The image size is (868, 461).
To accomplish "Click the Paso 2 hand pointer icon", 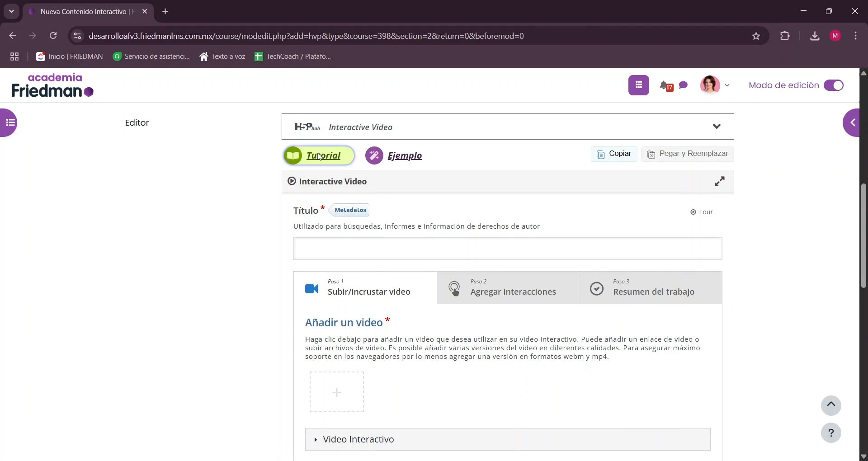I will 454,289.
